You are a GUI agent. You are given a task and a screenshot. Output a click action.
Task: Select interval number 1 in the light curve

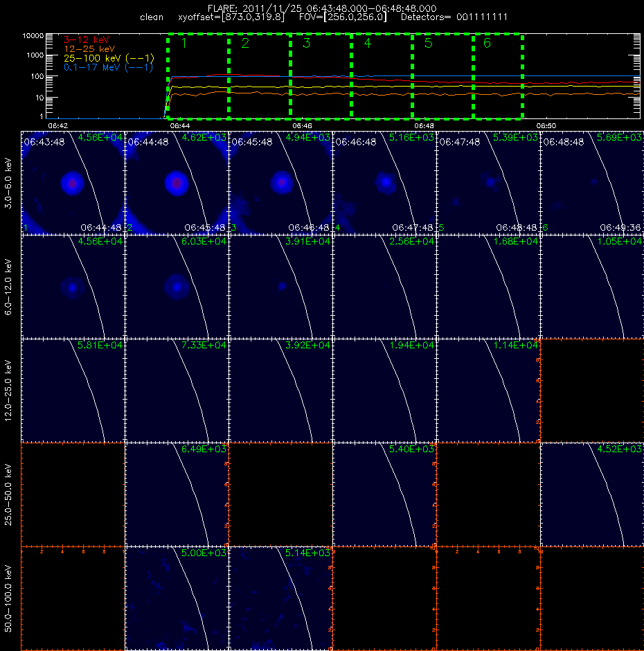coord(184,43)
